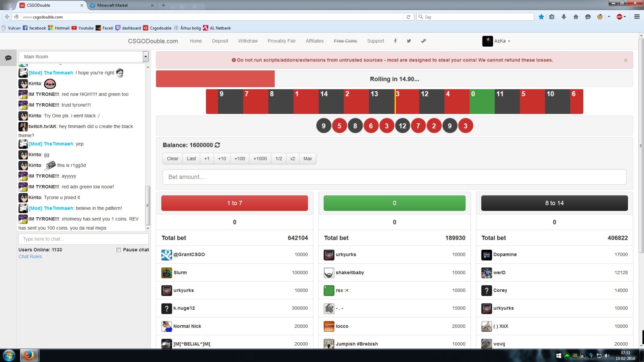Click the chat smiley toolbar icon

pos(588,17)
